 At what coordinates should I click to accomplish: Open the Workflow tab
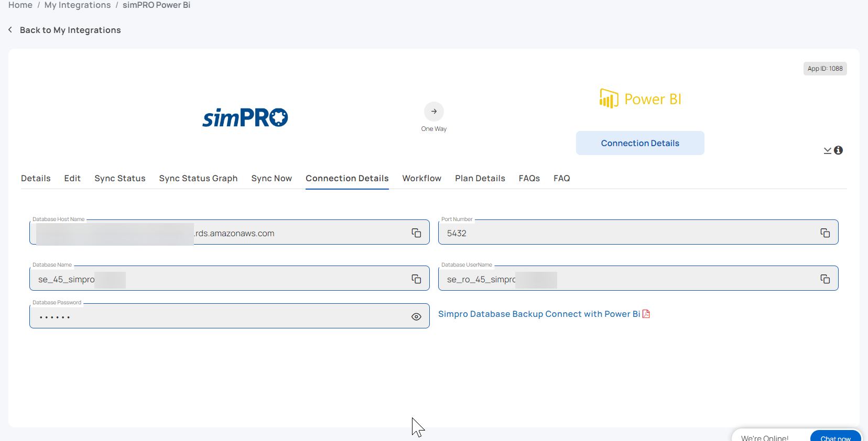click(422, 178)
